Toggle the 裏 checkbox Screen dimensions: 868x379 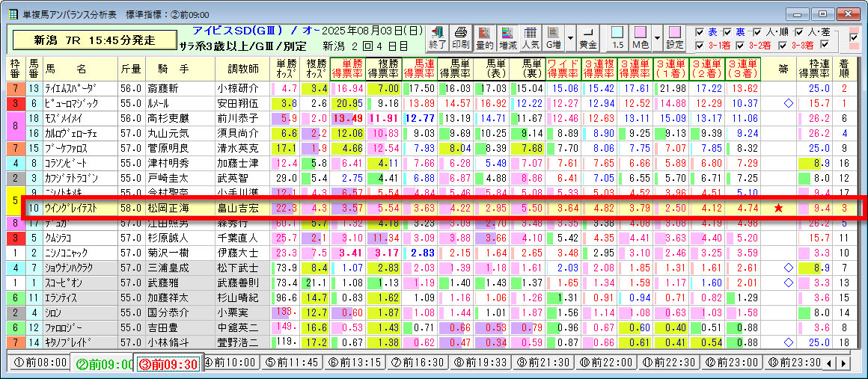[727, 32]
